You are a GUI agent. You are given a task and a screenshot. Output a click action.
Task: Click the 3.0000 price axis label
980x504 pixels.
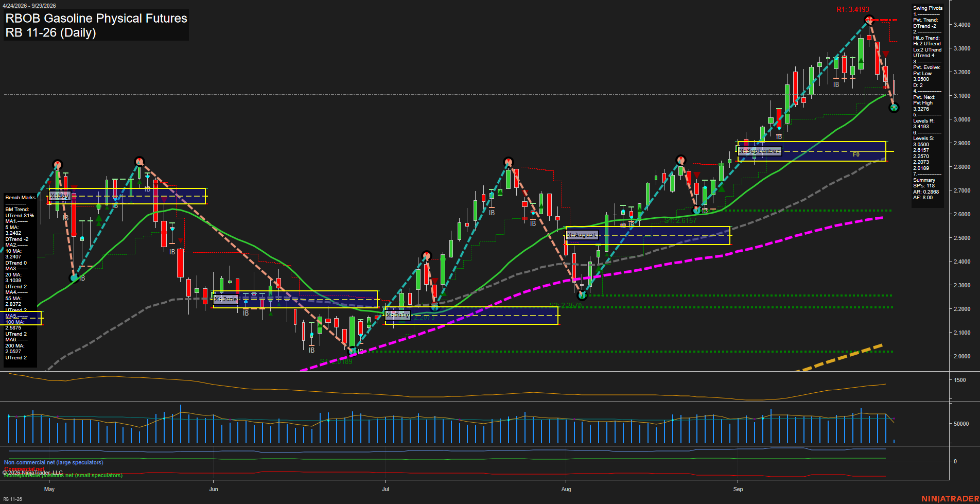pyautogui.click(x=962, y=119)
